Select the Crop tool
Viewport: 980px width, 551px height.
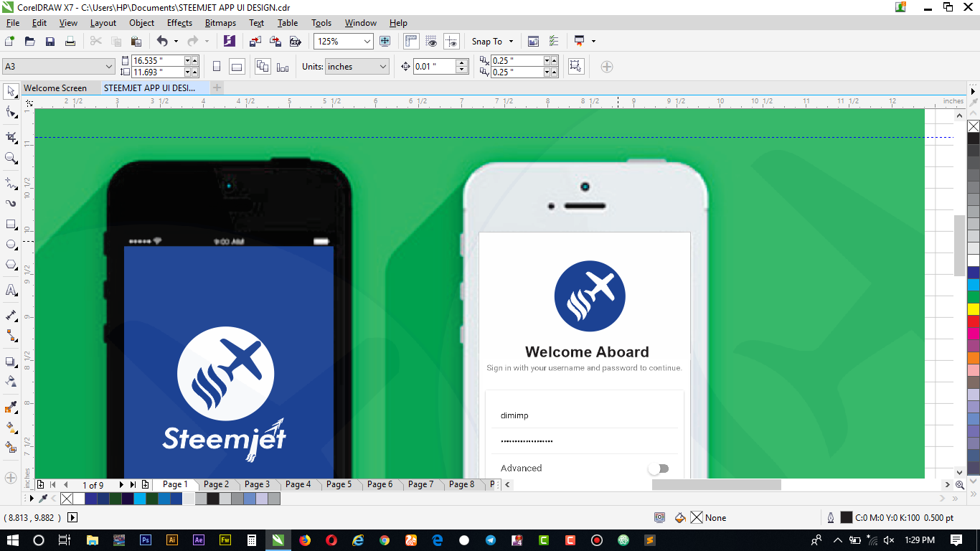click(x=11, y=137)
